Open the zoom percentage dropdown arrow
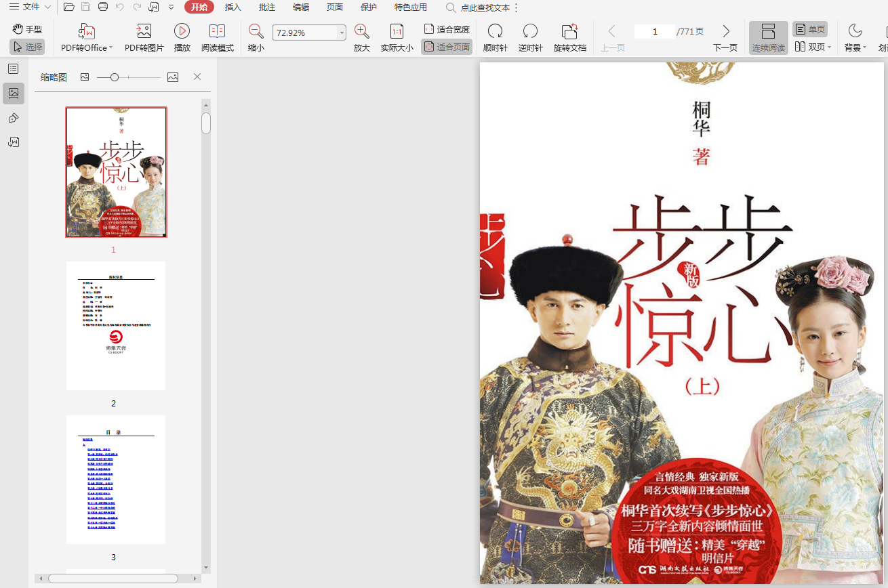 342,33
